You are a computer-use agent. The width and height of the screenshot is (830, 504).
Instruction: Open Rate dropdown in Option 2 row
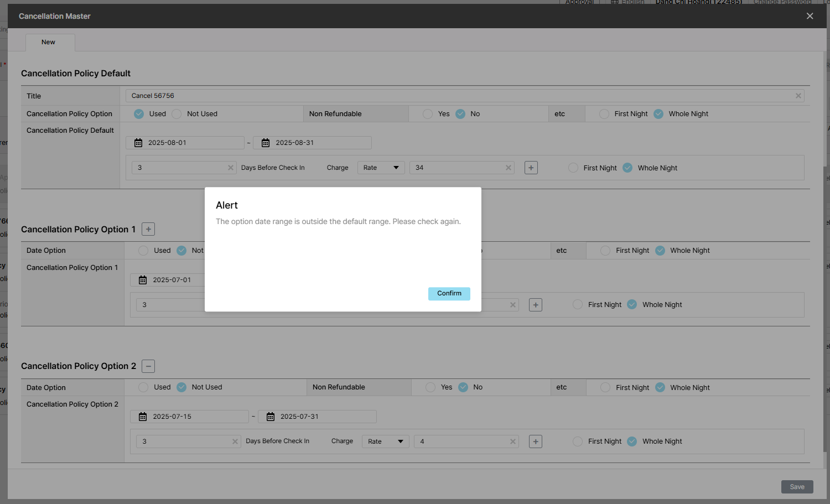coord(386,441)
